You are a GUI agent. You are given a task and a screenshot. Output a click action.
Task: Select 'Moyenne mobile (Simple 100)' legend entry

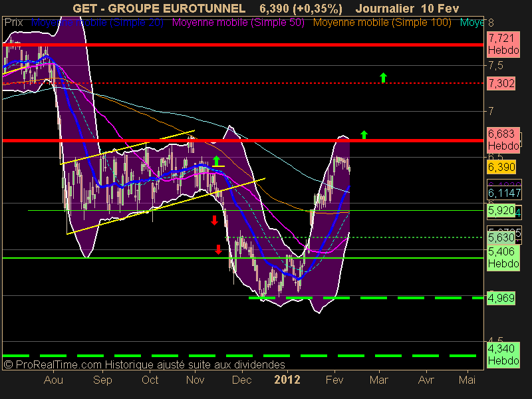382,23
